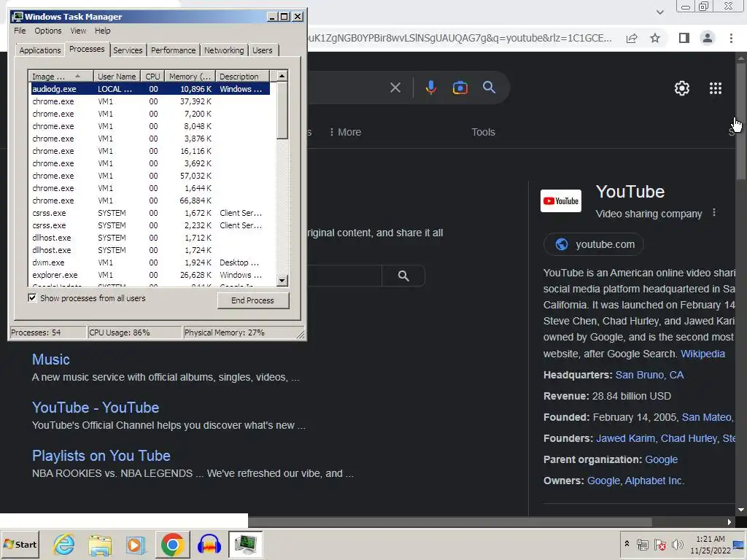Select the explorer.exe process row
The image size is (747, 560).
pos(150,275)
